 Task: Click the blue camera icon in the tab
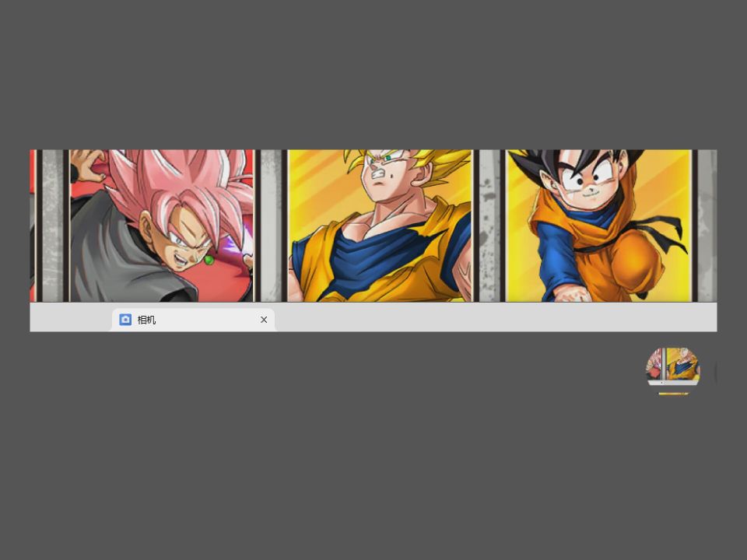[125, 320]
